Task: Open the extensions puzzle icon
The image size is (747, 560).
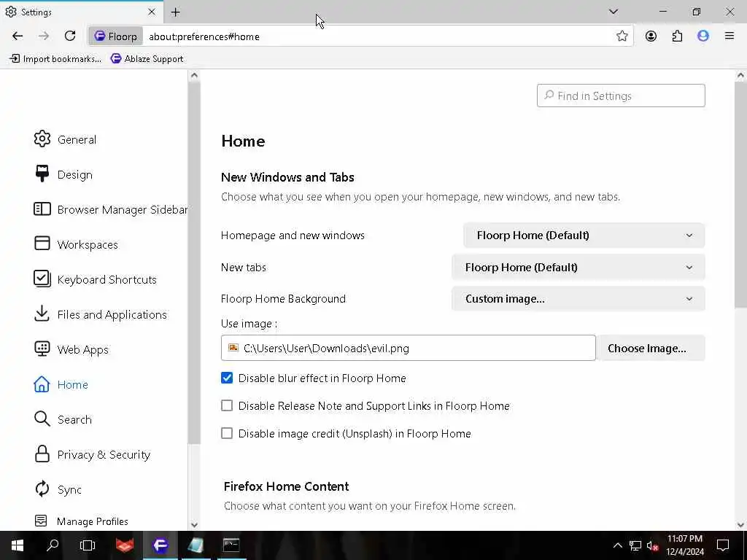Action: [677, 36]
